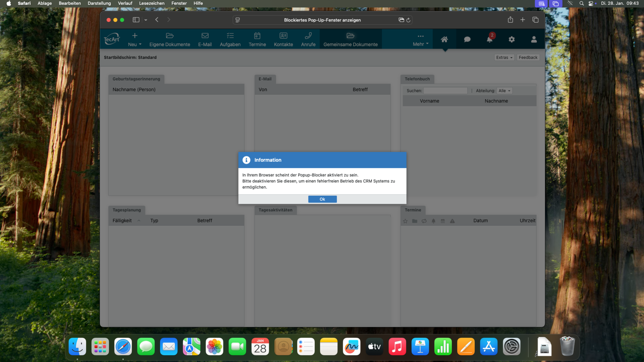Click Ok in the Information dialog
Image resolution: width=644 pixels, height=362 pixels.
[322, 199]
